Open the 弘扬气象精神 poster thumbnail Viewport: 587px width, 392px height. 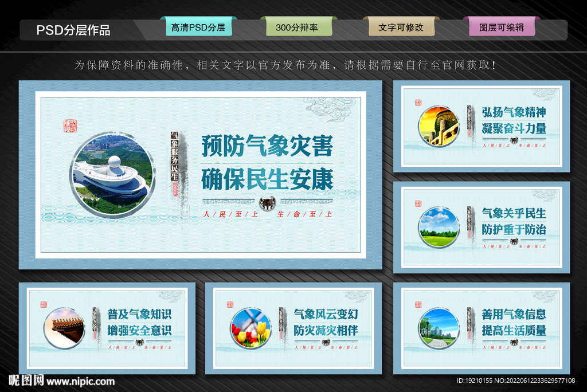click(x=482, y=127)
